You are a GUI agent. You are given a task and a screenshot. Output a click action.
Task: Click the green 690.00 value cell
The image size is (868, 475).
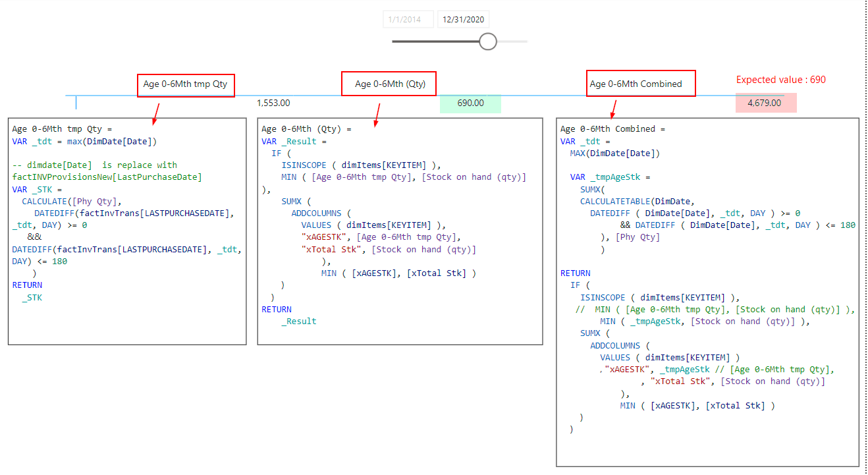click(470, 103)
